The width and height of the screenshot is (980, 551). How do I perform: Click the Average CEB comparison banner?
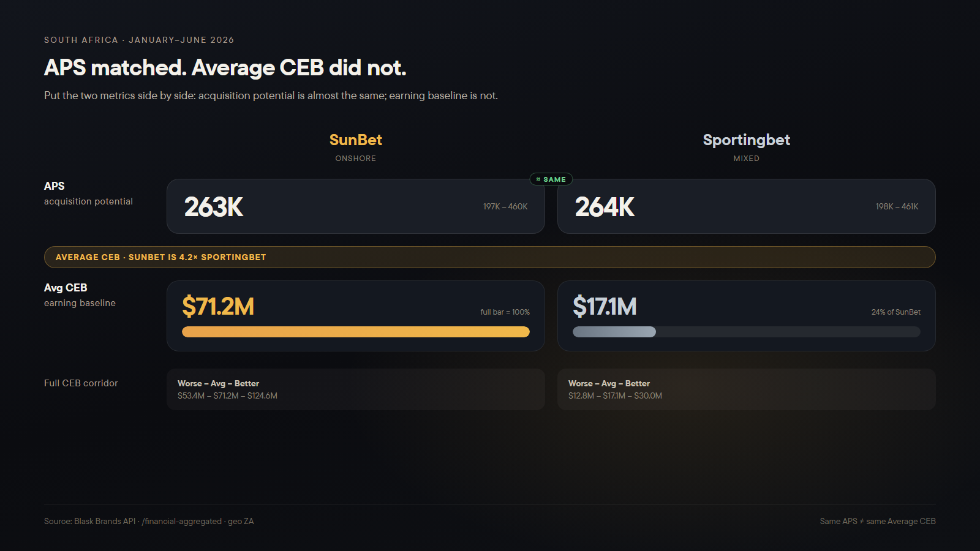[490, 257]
